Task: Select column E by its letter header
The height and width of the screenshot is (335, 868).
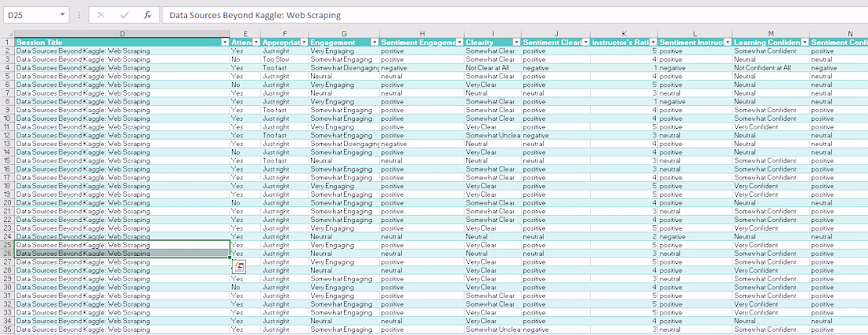Action: tap(245, 35)
